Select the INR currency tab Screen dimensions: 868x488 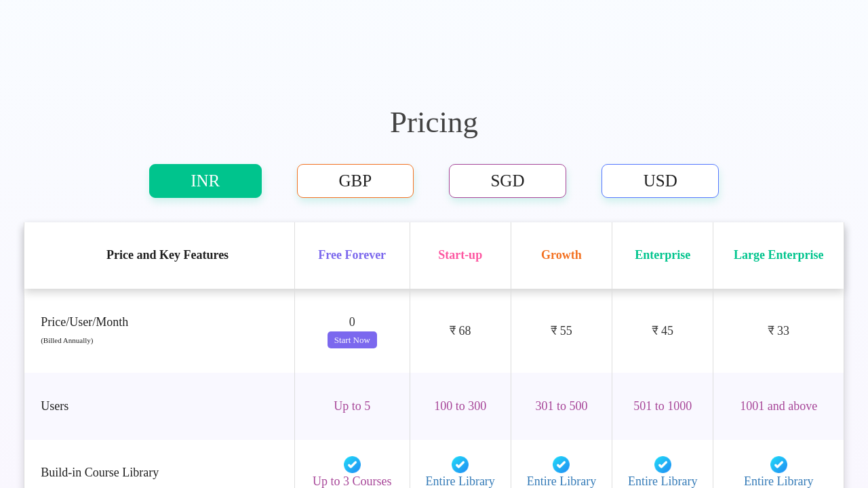(205, 181)
